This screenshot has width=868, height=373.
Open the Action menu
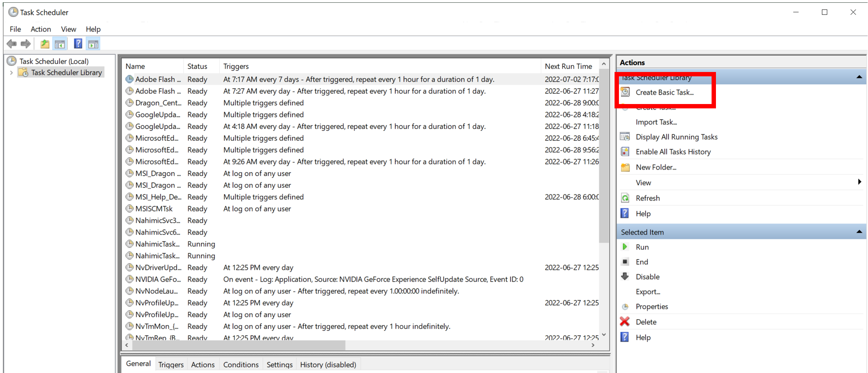[x=41, y=29]
